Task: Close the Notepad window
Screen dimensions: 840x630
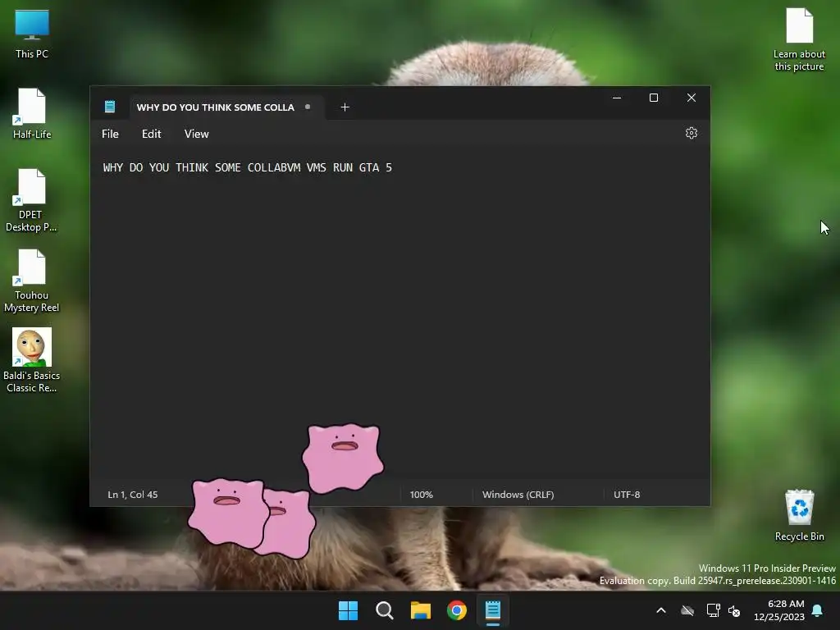Action: pos(691,98)
